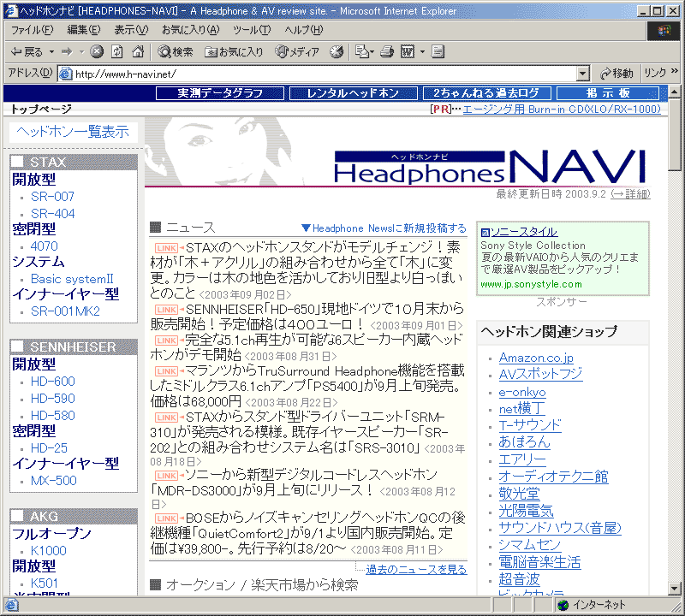
Task: Click the インターネット zone globe icon
Action: (563, 605)
